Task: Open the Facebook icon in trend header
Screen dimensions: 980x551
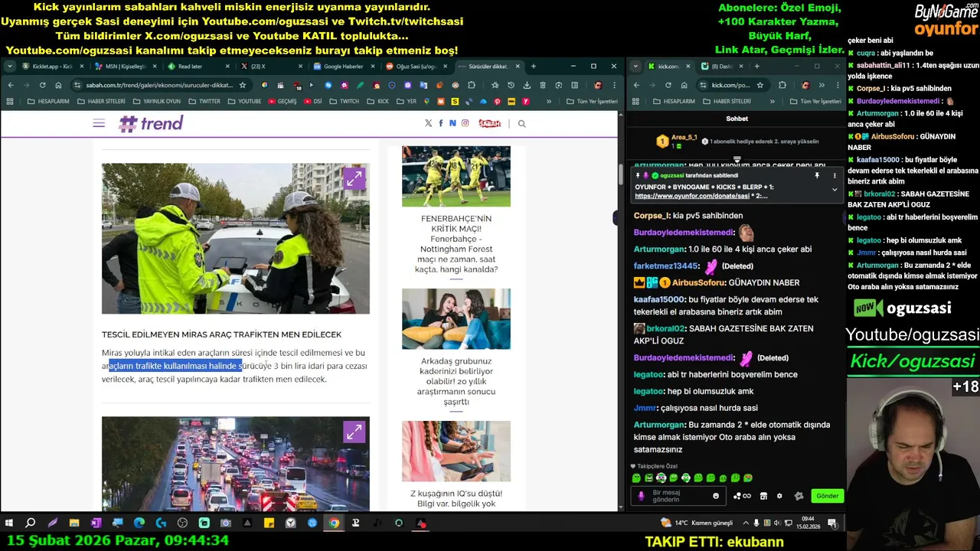Action: [440, 123]
